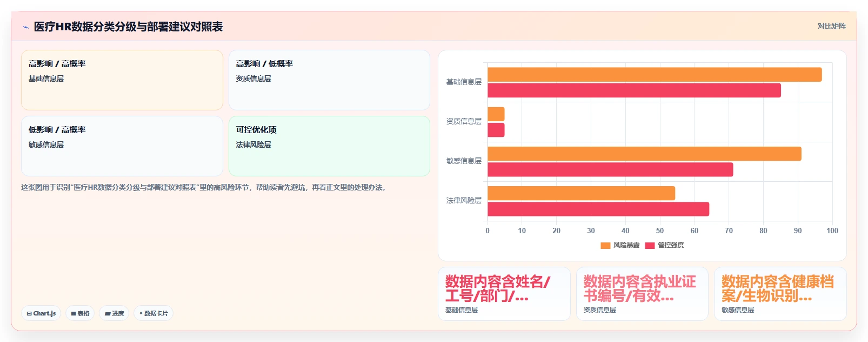Select the 可控优化项 quadrant card
This screenshot has height=342, width=868.
pyautogui.click(x=329, y=146)
